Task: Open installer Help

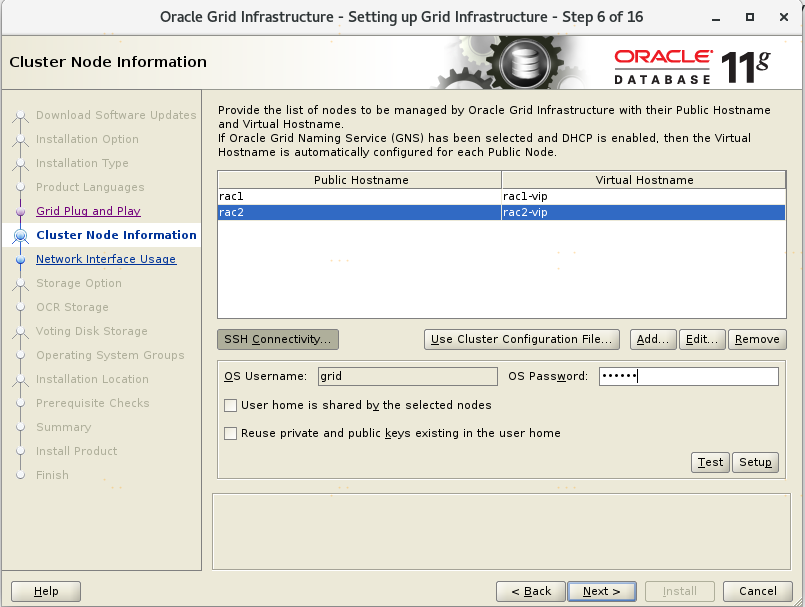Action: click(46, 591)
